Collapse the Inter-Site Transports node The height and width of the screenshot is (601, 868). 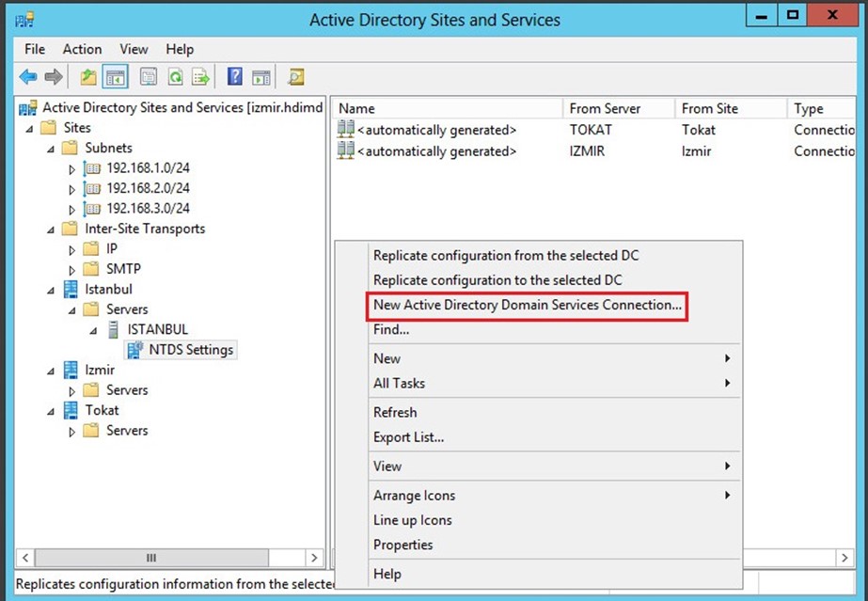tap(51, 229)
